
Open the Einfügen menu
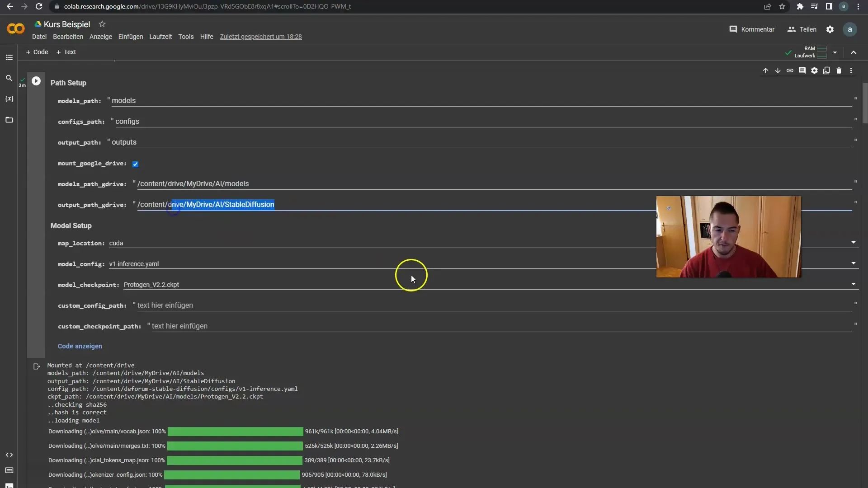point(131,37)
